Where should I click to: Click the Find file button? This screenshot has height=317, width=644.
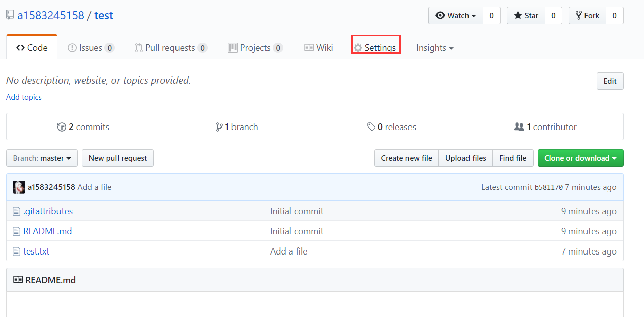tap(513, 158)
